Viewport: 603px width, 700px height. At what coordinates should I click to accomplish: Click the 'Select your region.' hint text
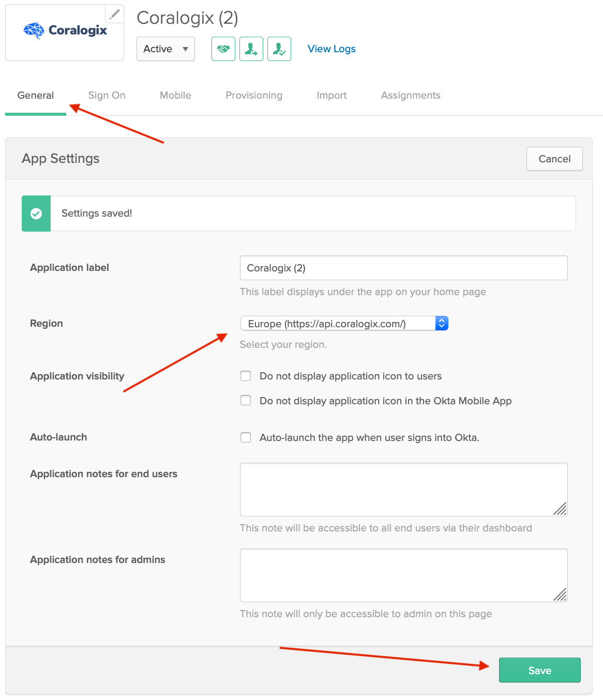click(283, 344)
